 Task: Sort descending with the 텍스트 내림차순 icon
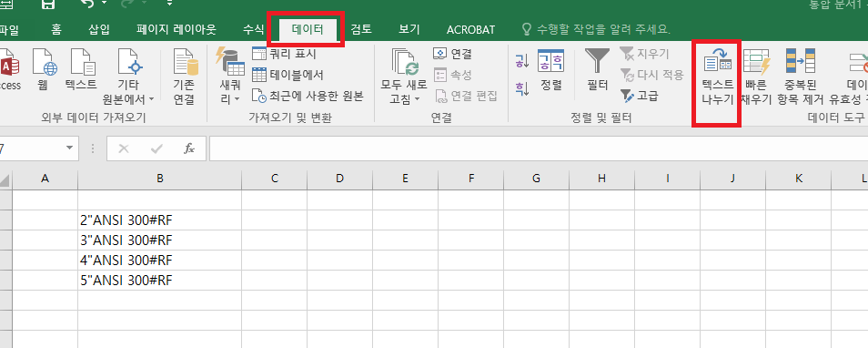tap(521, 87)
